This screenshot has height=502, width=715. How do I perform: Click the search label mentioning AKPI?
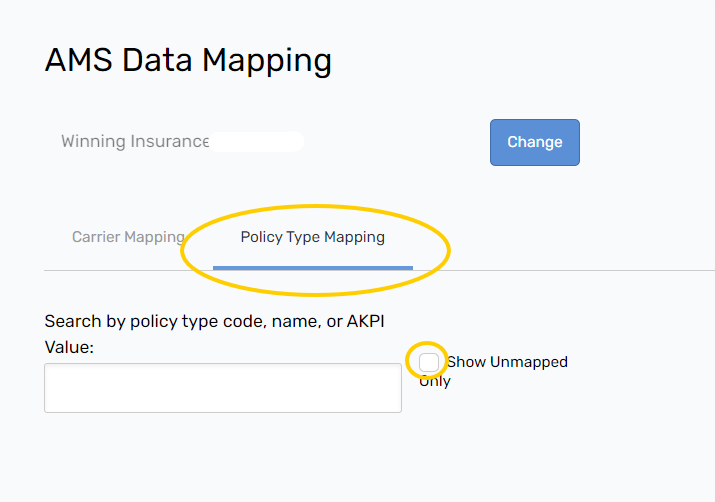click(x=214, y=321)
